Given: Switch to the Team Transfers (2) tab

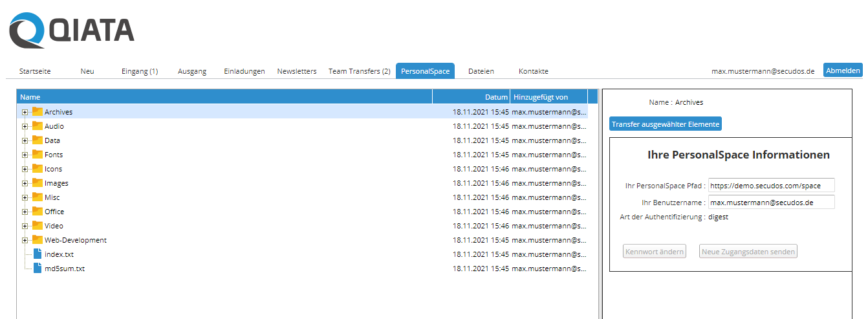Looking at the screenshot, I should click(359, 71).
